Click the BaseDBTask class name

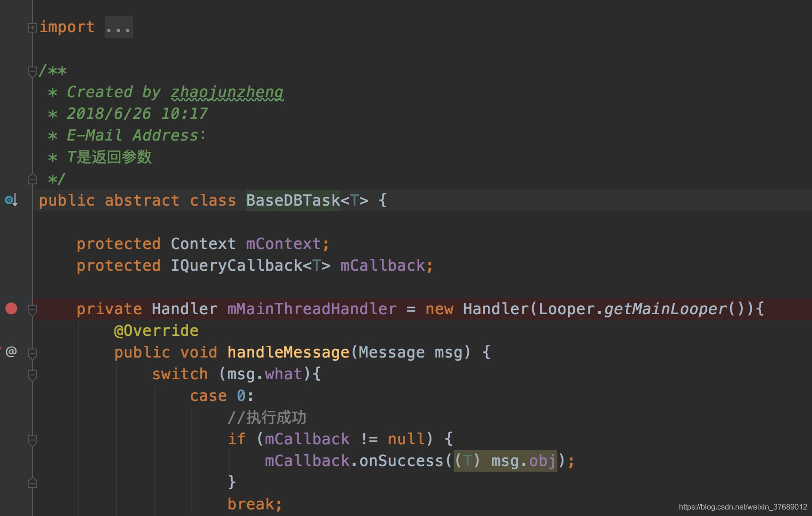point(293,200)
